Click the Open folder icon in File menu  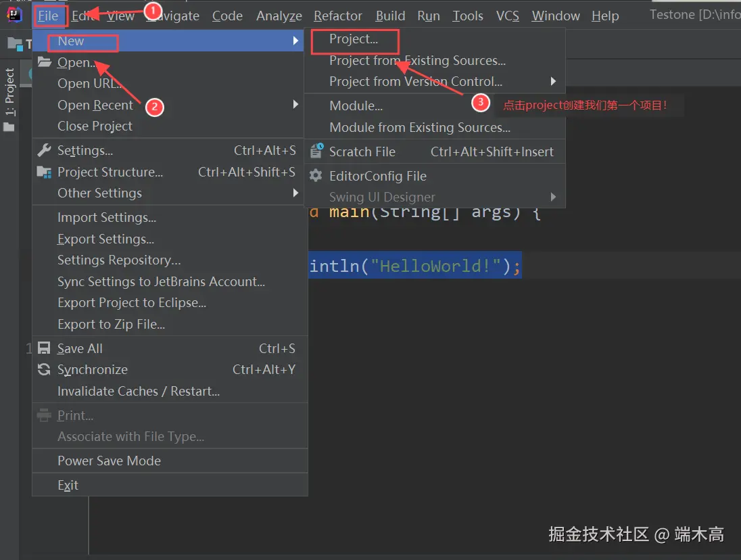pos(44,62)
